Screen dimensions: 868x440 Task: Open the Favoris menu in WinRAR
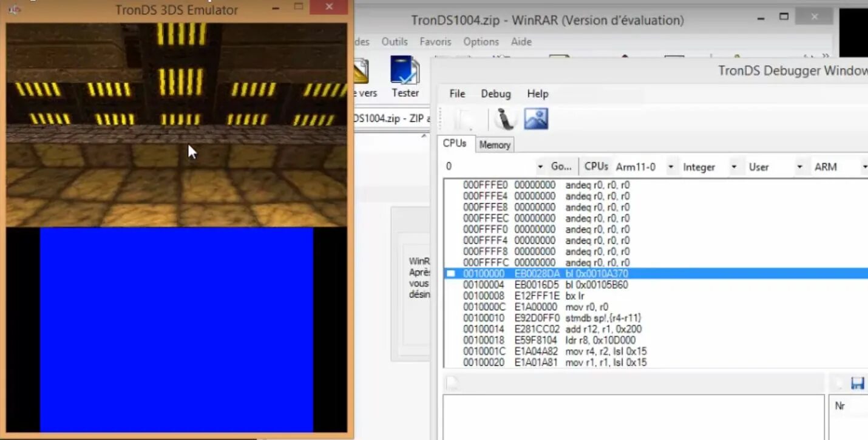coord(435,41)
